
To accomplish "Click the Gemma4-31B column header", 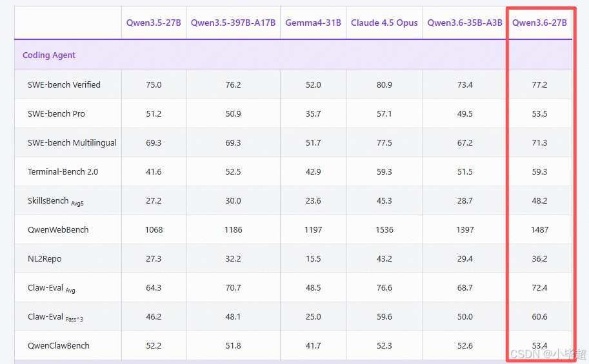I will [313, 23].
